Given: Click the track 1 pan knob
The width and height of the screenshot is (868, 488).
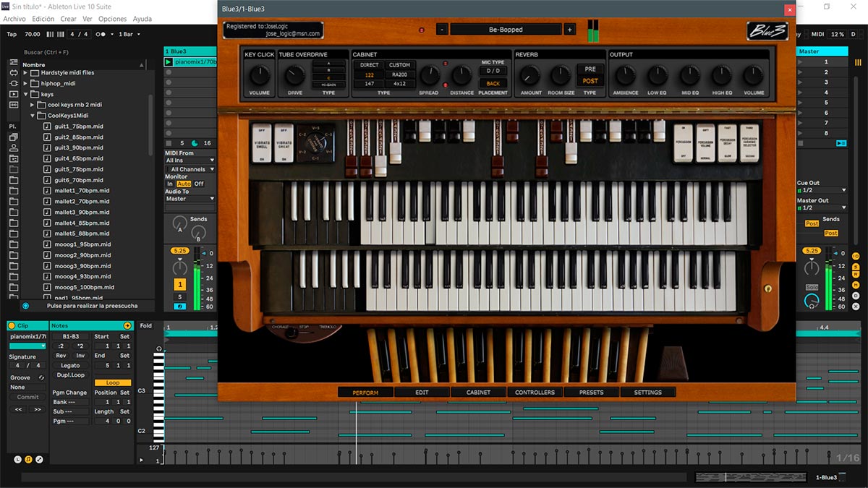Looking at the screenshot, I should [x=179, y=267].
